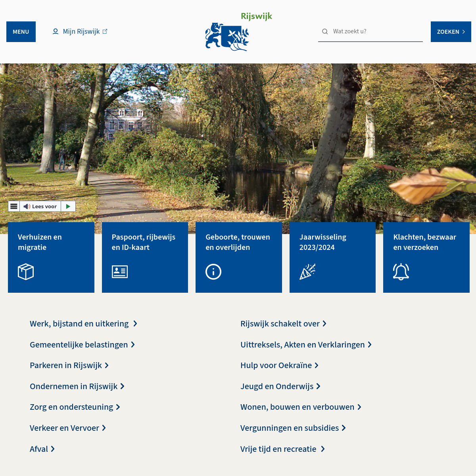The image size is (476, 476).
Task: Click the moving box icon
Action: click(26, 272)
